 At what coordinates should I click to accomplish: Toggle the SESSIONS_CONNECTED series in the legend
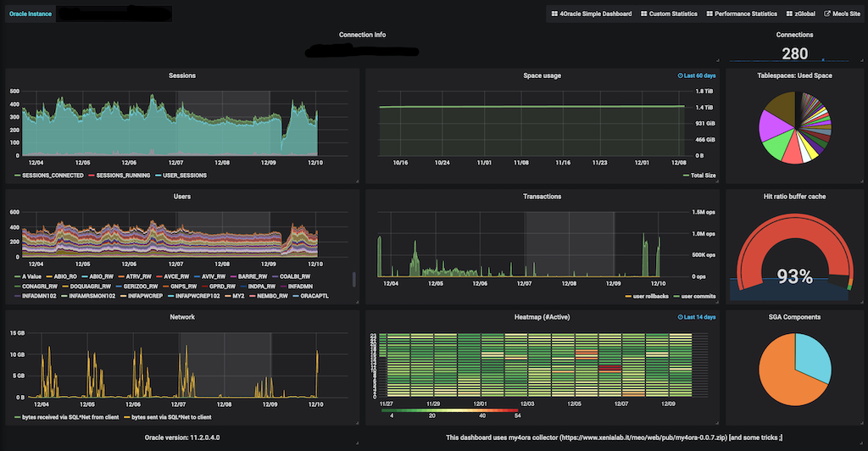(49, 175)
